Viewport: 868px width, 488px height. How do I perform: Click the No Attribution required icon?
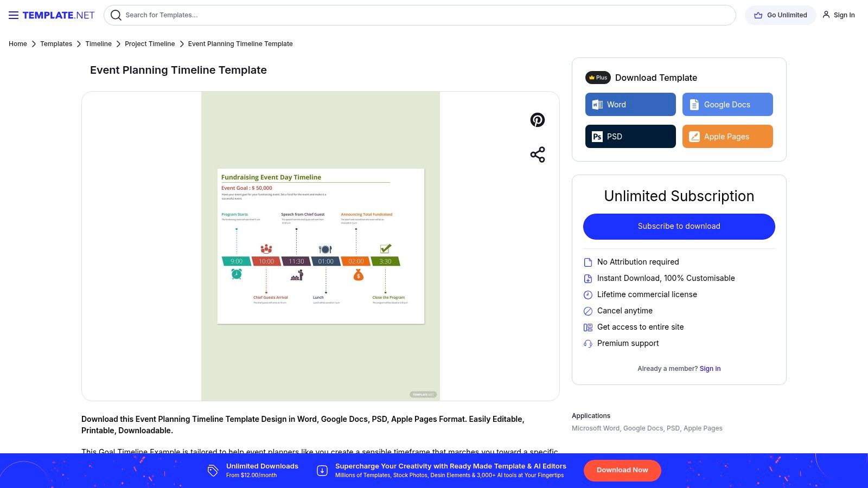tap(588, 262)
